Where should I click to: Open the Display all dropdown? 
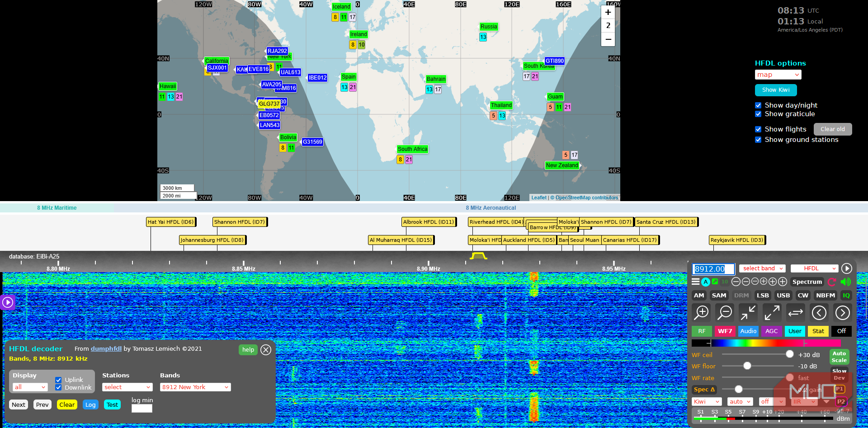click(30, 387)
